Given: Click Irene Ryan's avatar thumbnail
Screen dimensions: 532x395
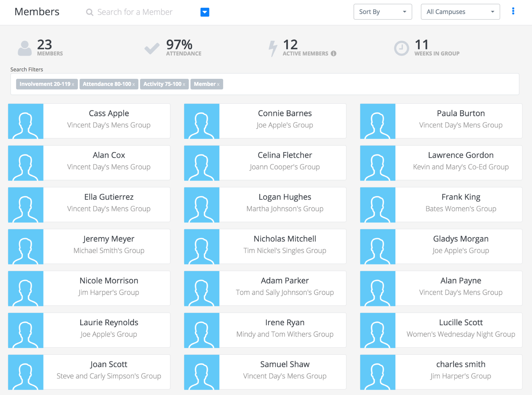Looking at the screenshot, I should 202,330.
